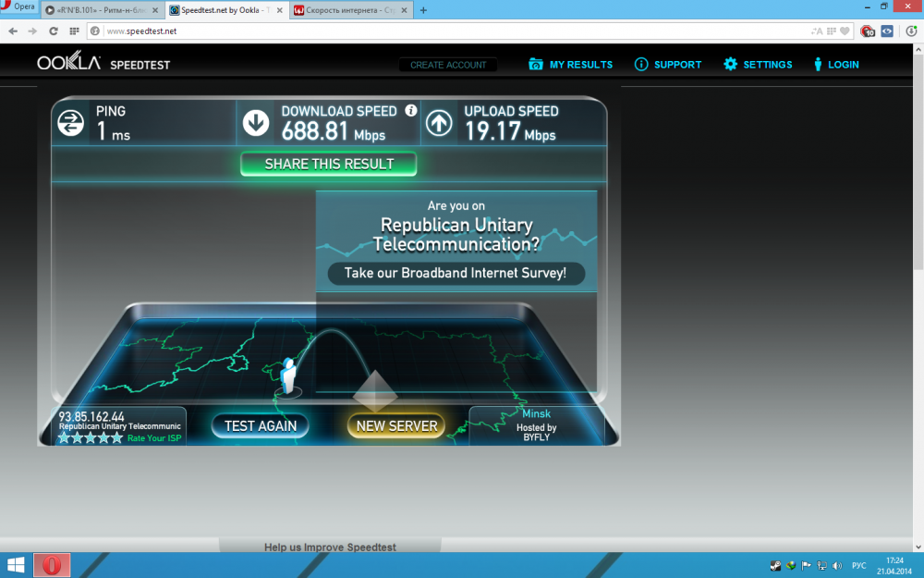The image size is (924, 578).
Task: Click the IP address 93.85.162.44
Action: click(91, 416)
